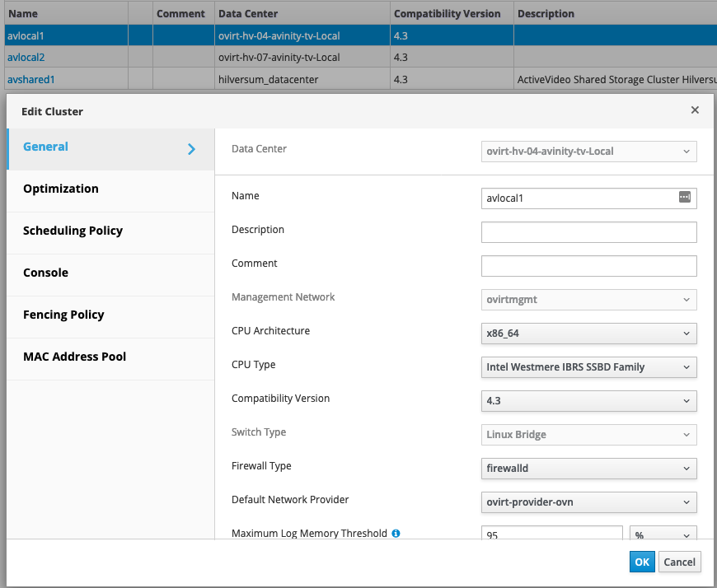This screenshot has height=588, width=717.
Task: Switch to the Optimization tab
Action: point(61,189)
